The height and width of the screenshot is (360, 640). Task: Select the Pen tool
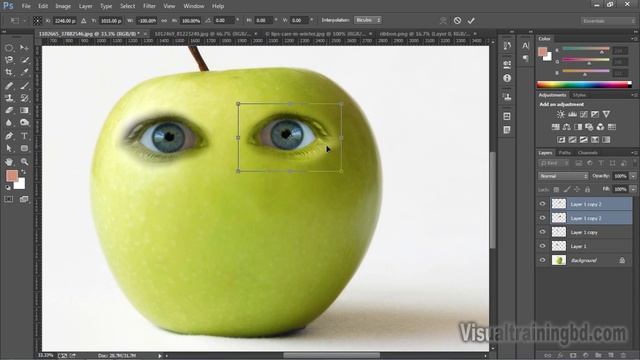(9, 136)
